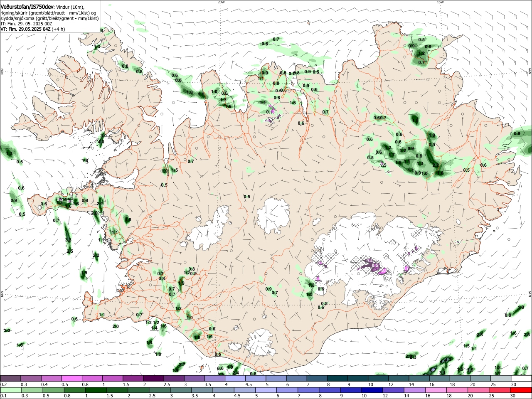Click the '0.2' label under upper legend row
This screenshot has height=399, width=532.
[3, 384]
